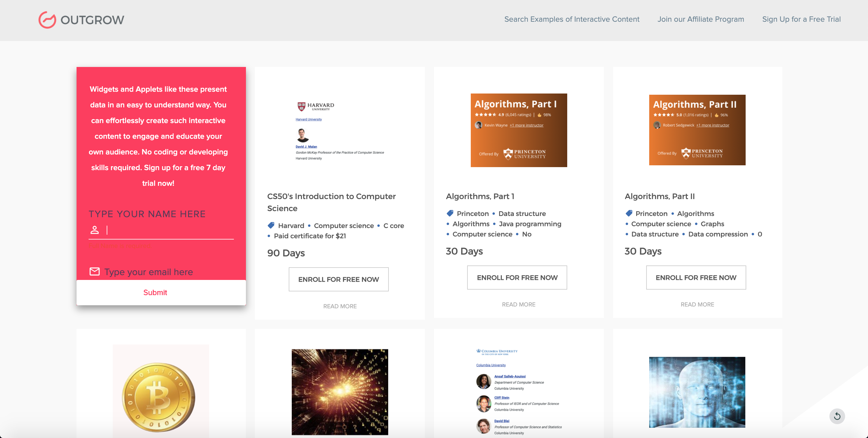The height and width of the screenshot is (438, 868).
Task: Open Search Examples of Interactive Content
Action: (x=571, y=19)
